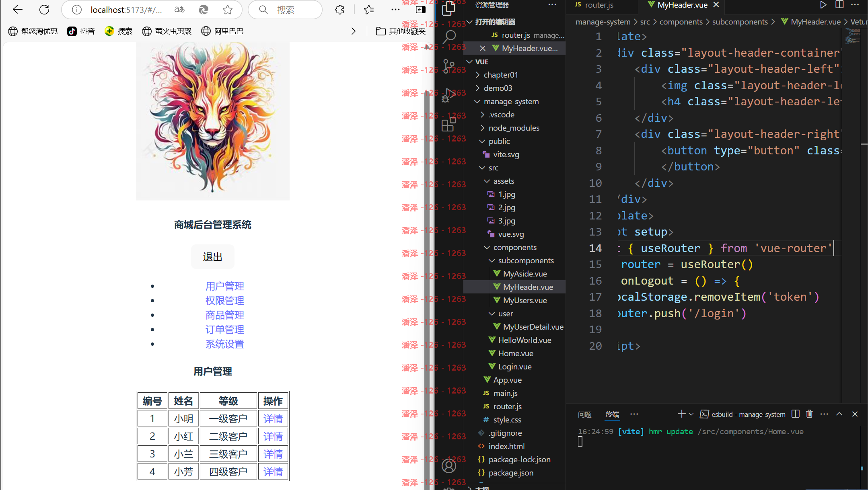Open VS Code Run and Debug icon
The height and width of the screenshot is (490, 868).
point(448,95)
